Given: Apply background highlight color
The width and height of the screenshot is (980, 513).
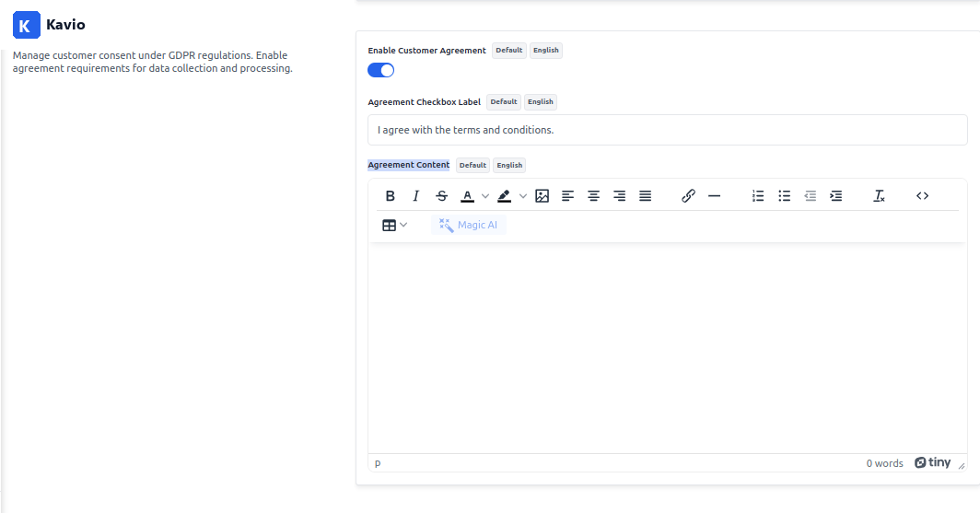Looking at the screenshot, I should click(x=505, y=196).
